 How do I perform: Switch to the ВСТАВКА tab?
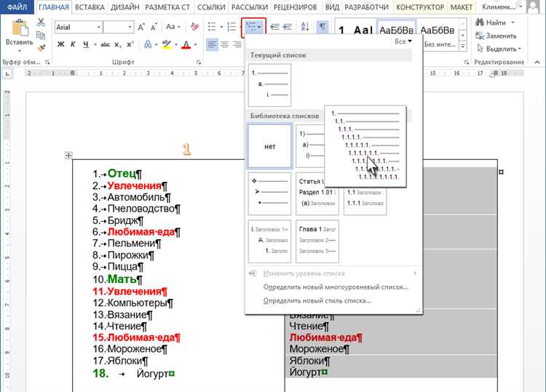[90, 7]
